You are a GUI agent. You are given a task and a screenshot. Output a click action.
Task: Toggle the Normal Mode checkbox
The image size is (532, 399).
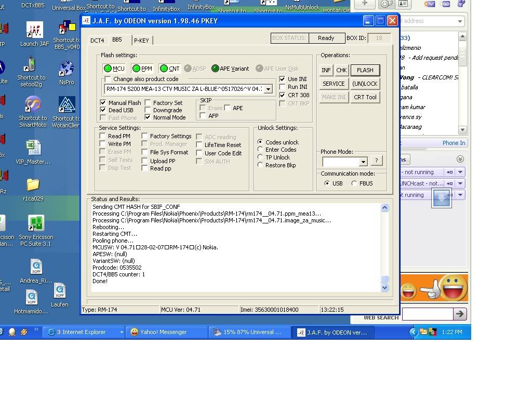click(148, 117)
